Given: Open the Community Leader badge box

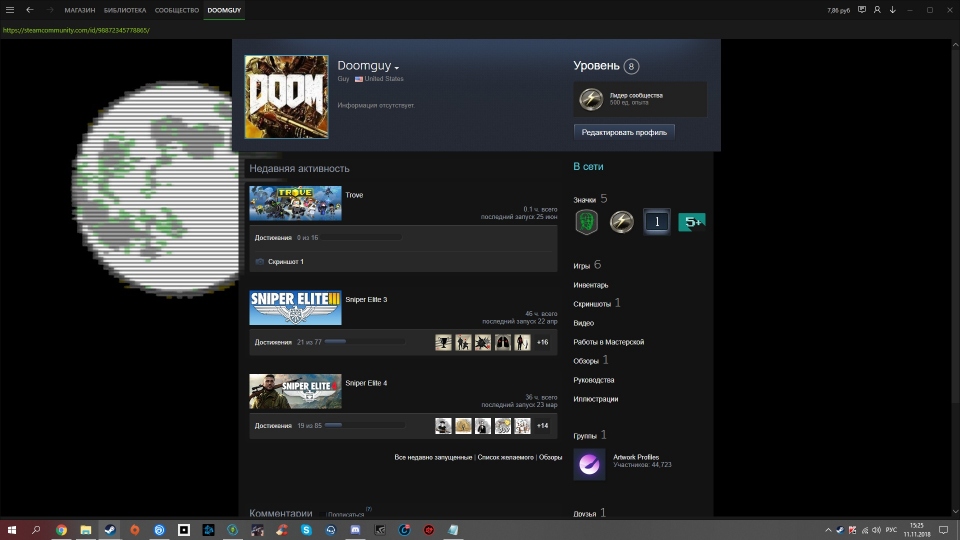Looking at the screenshot, I should (640, 99).
